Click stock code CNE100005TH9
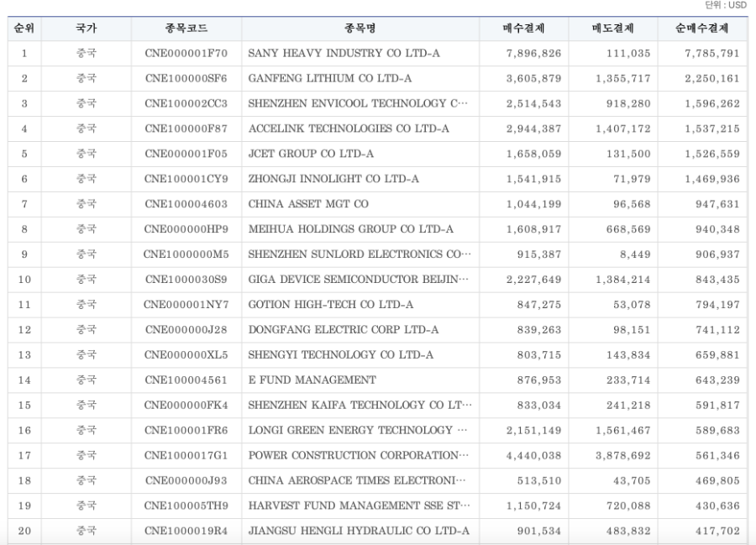This screenshot has height=545, width=756. 186,506
